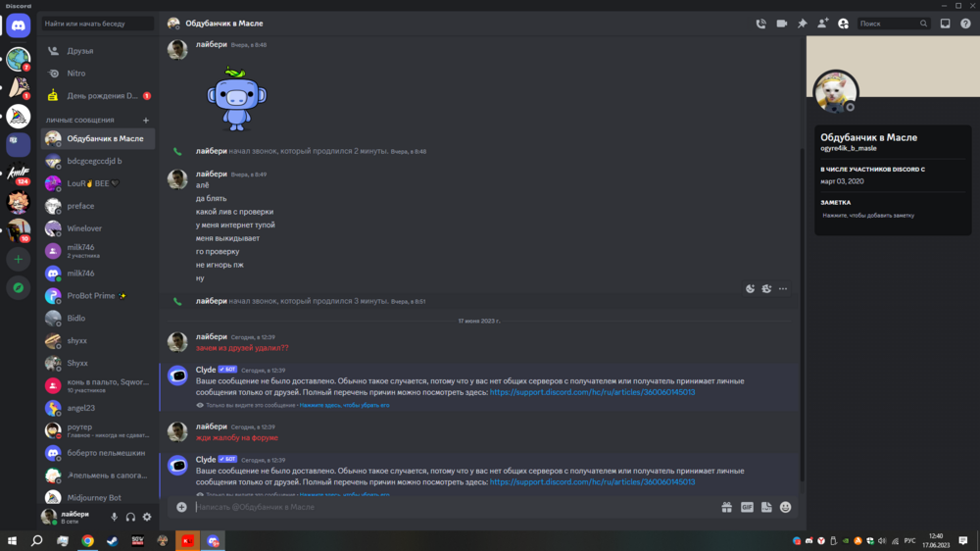Start a video call from header
980x551 pixels.
pos(781,24)
